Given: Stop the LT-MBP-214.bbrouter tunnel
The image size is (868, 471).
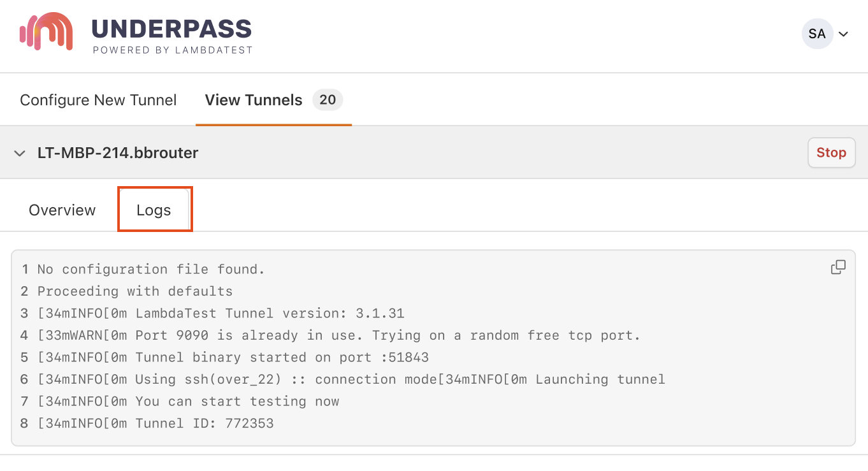Looking at the screenshot, I should [x=831, y=153].
